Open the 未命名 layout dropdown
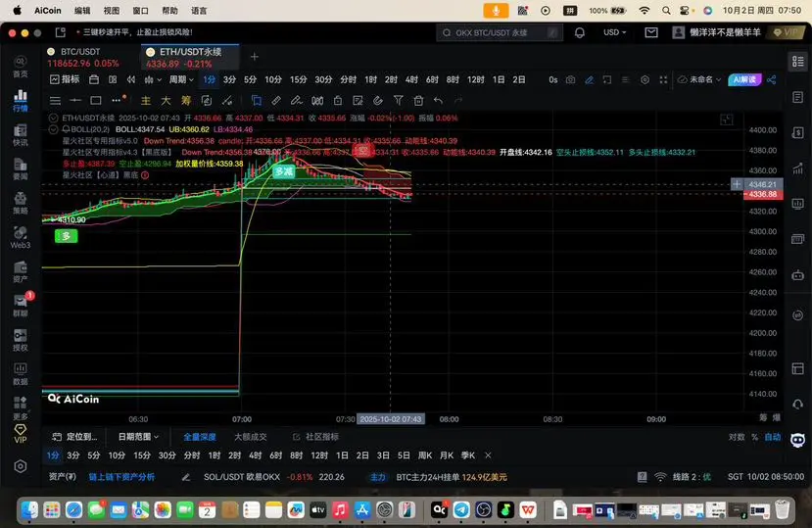 click(x=699, y=79)
